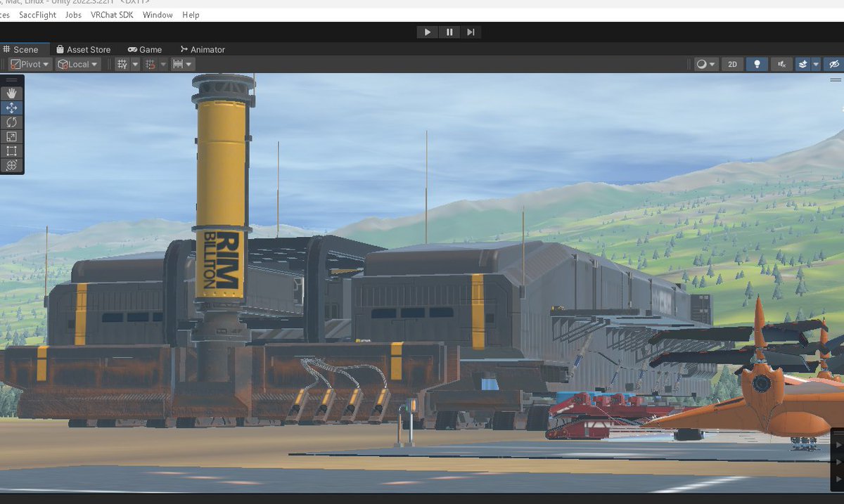Open the VRChat SDK menu

pyautogui.click(x=112, y=15)
